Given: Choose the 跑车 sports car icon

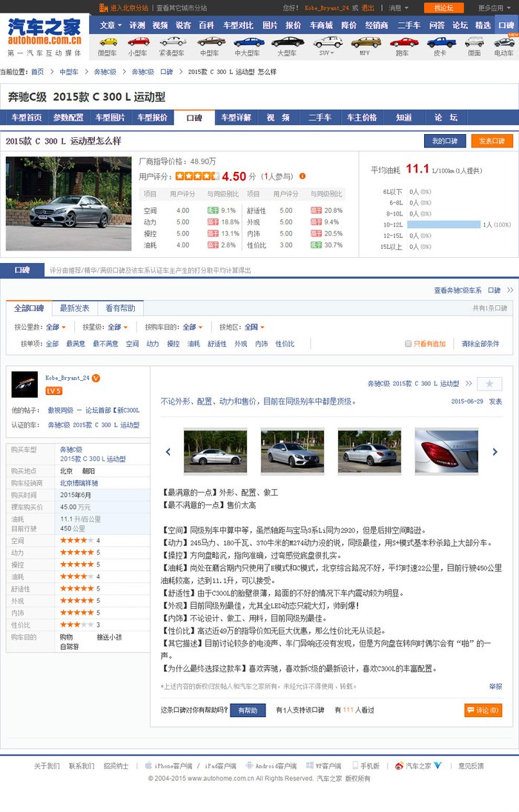Looking at the screenshot, I should (402, 42).
